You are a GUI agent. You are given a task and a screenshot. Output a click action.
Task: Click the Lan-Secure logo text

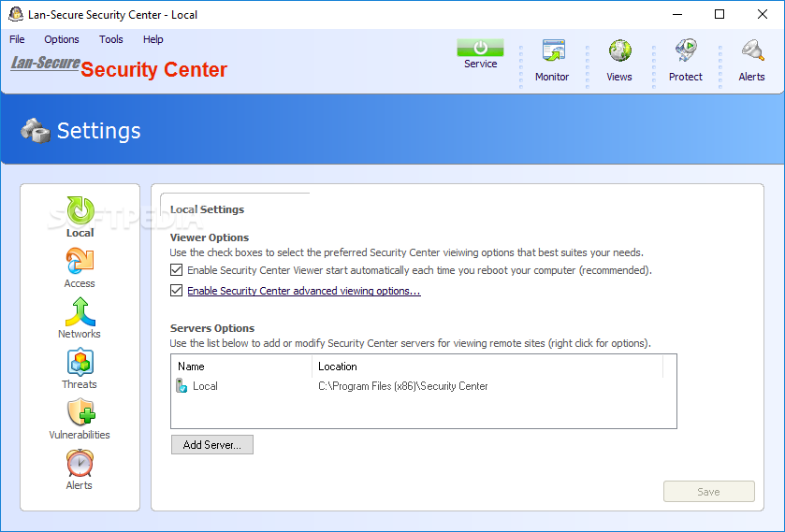pyautogui.click(x=46, y=63)
